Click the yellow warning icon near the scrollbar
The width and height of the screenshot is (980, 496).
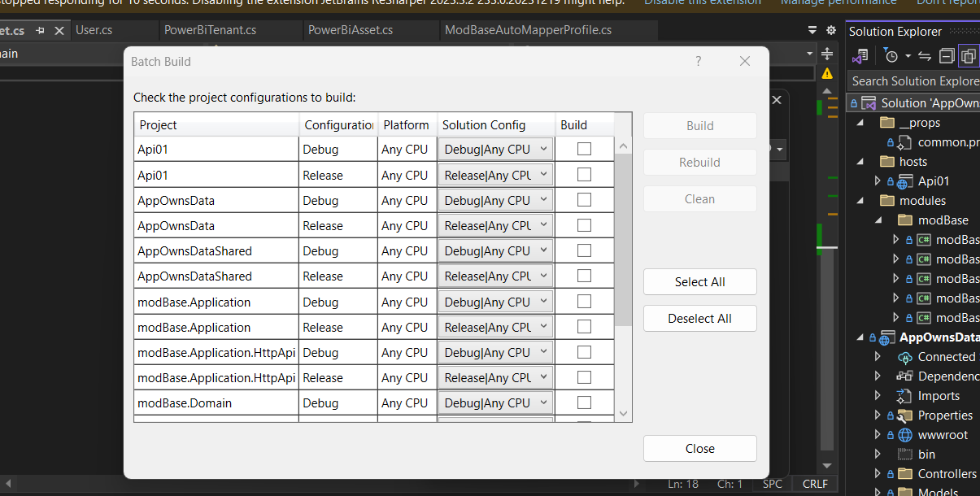coord(827,72)
